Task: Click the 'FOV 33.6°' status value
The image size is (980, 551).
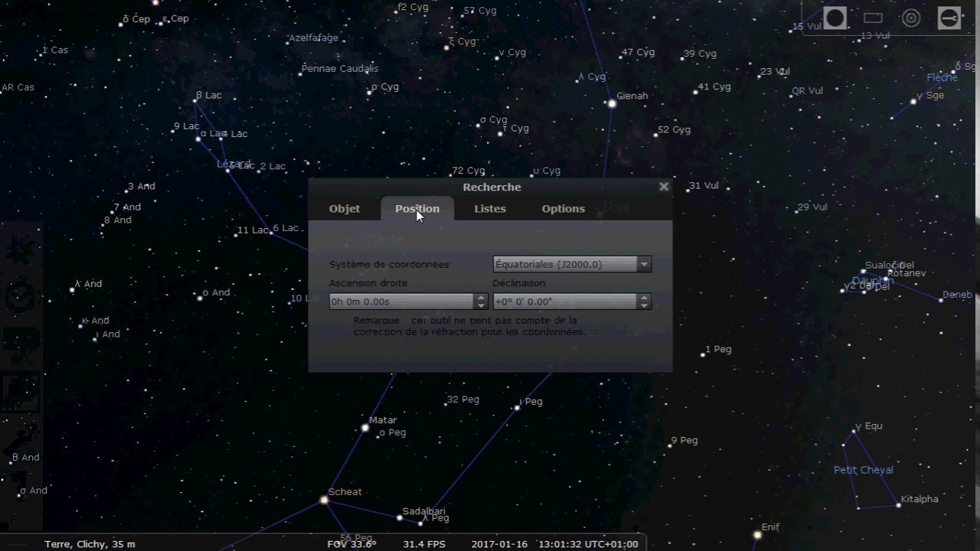Action: (351, 544)
